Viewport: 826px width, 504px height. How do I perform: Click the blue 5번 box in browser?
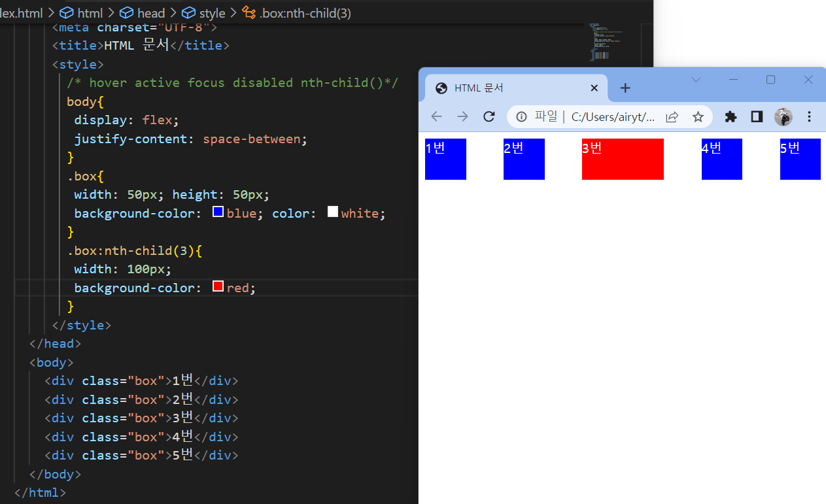coord(800,159)
